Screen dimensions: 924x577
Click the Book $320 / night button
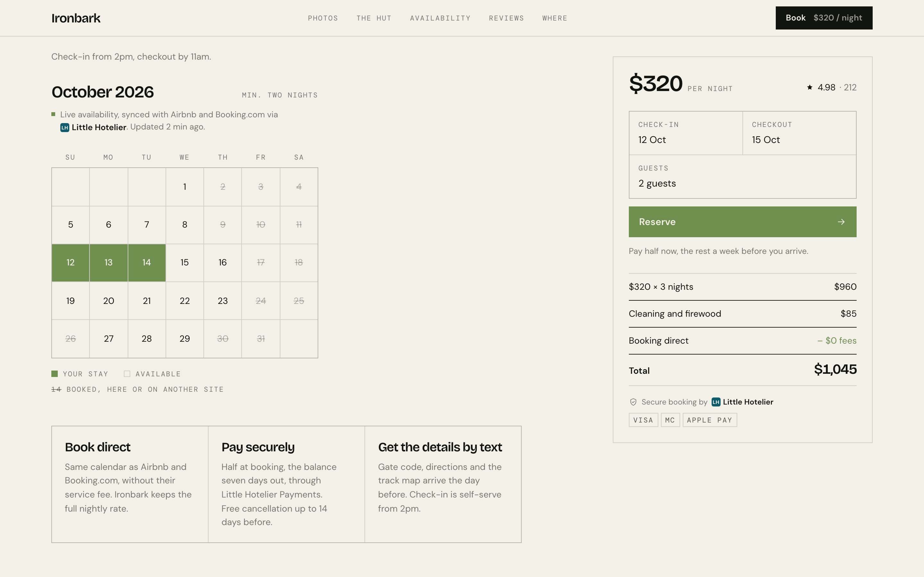(824, 18)
